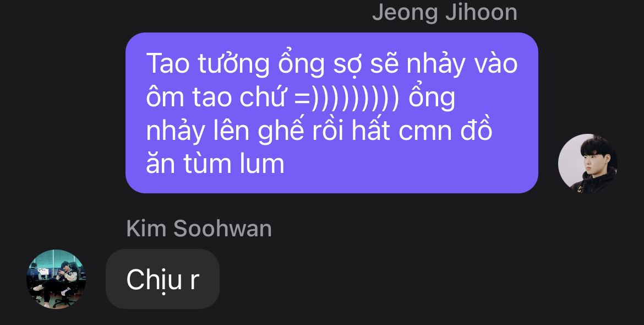Tap the letter 'r' in the gray bubble

tap(195, 281)
